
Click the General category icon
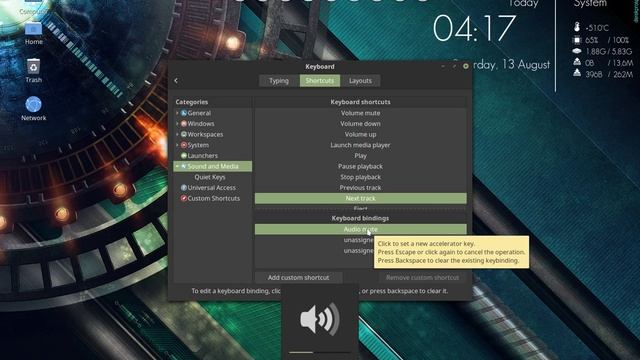(x=184, y=113)
